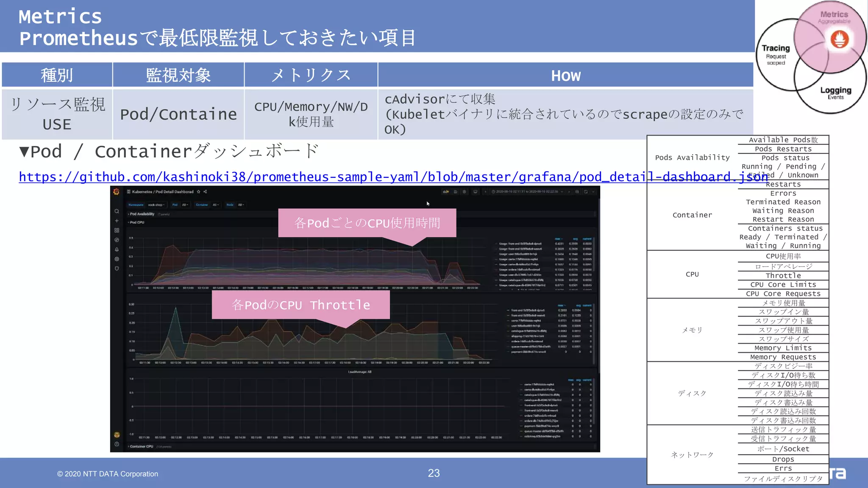Shift time range forward with right arrow
The width and height of the screenshot is (868, 488).
point(569,192)
